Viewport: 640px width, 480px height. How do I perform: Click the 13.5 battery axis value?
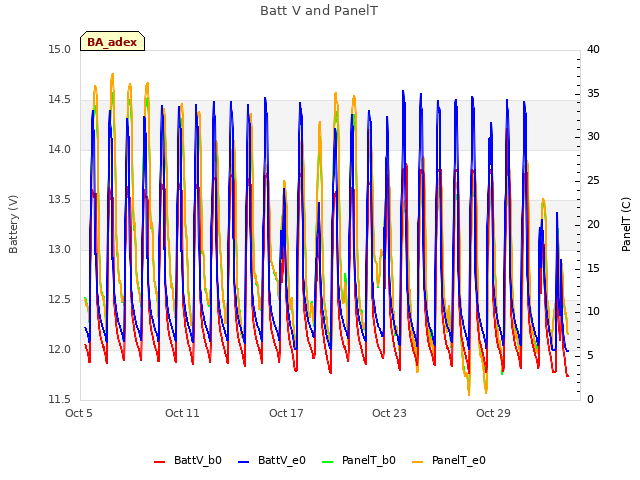point(60,200)
